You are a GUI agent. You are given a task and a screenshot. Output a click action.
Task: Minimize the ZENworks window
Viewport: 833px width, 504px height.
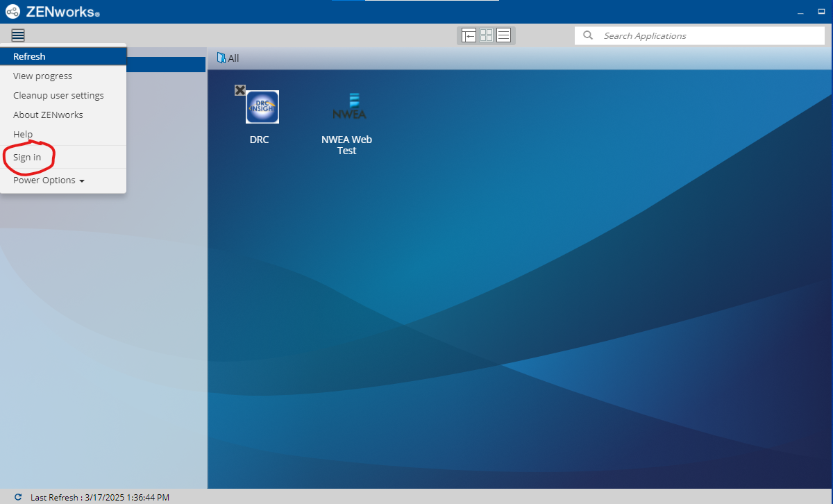(801, 12)
